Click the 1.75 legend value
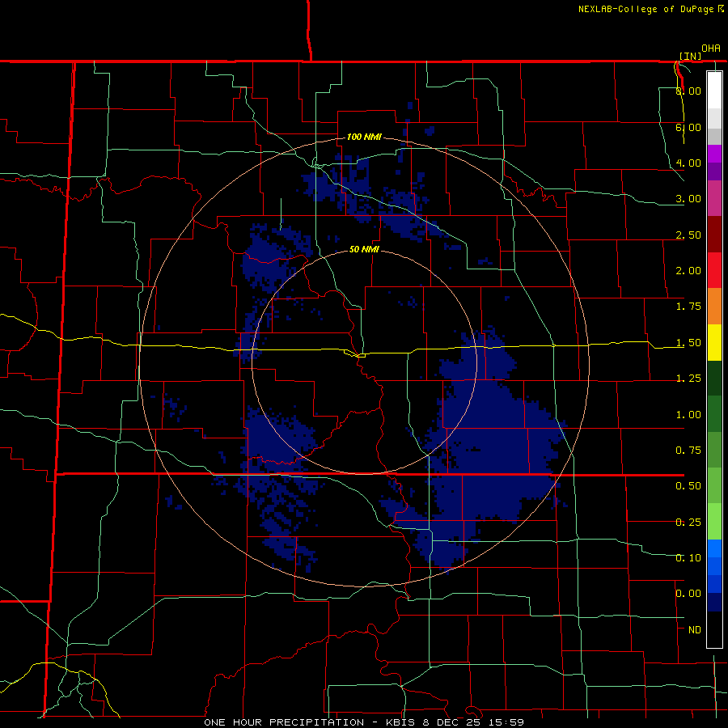Screen dimensions: 728x728 [x=688, y=307]
